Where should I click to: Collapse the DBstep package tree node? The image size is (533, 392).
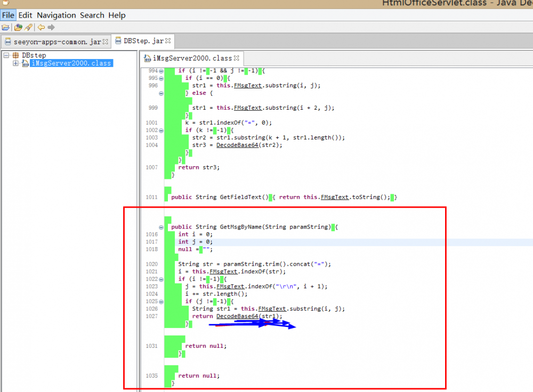click(x=6, y=55)
